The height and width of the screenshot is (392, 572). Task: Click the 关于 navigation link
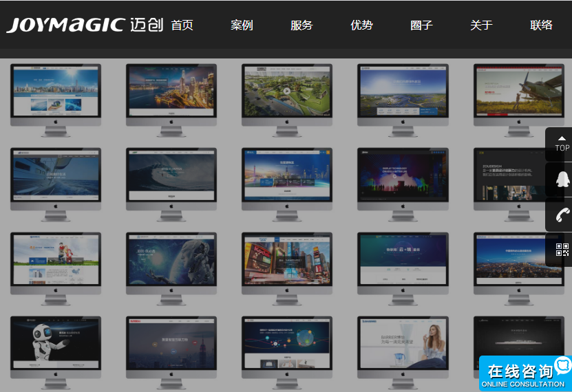[481, 25]
